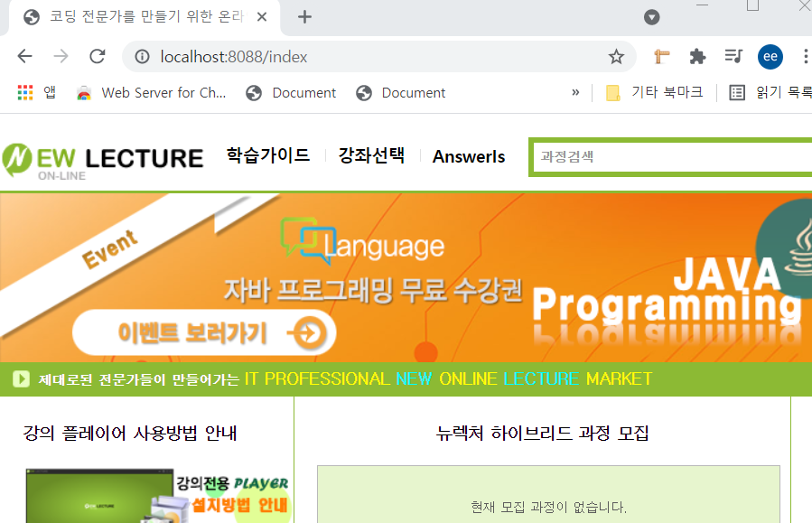Image resolution: width=812 pixels, height=523 pixels.
Task: Click the address bar URL localhost:8088/index
Action: [234, 56]
